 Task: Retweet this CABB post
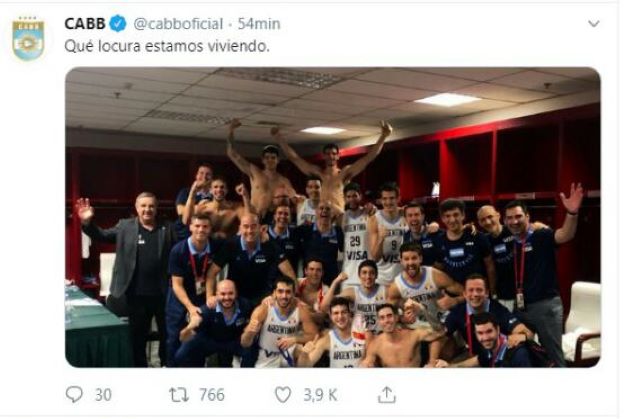(x=178, y=394)
